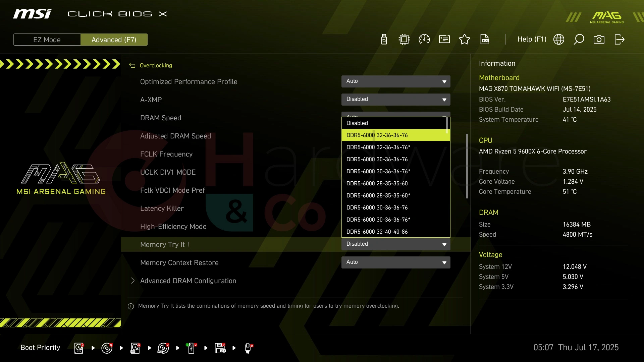Screen dimensions: 644x362
Task: Choose DDR5-6000 28-35-35-60* option
Action: [x=396, y=195]
